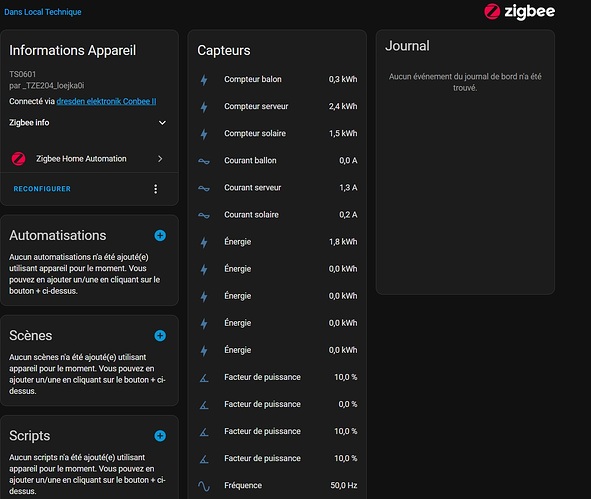591x499 pixels.
Task: Open the dresden elektronik Conbee II link
Action: click(x=106, y=101)
